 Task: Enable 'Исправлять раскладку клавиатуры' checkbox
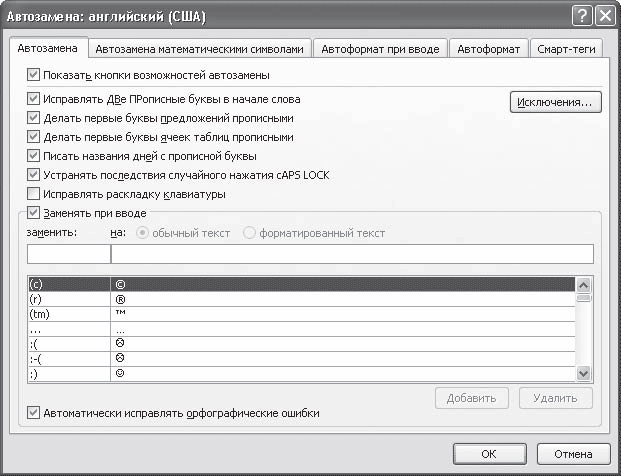[x=33, y=194]
